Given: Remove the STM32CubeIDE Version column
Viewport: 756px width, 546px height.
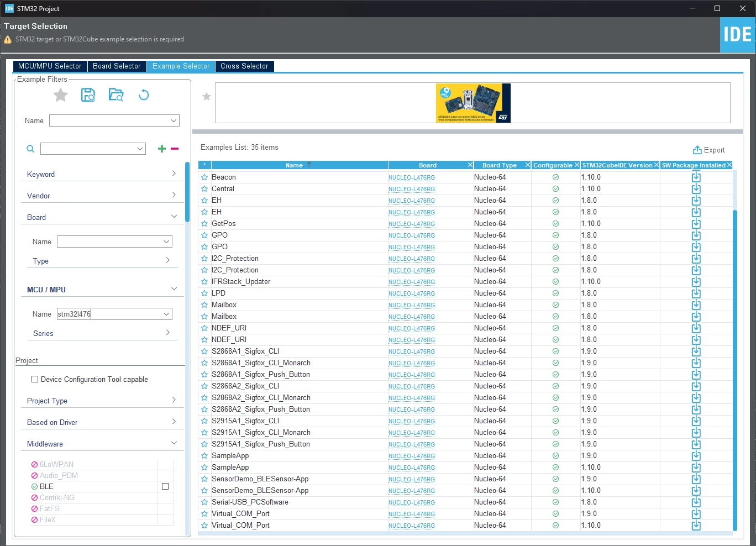Looking at the screenshot, I should (x=657, y=165).
